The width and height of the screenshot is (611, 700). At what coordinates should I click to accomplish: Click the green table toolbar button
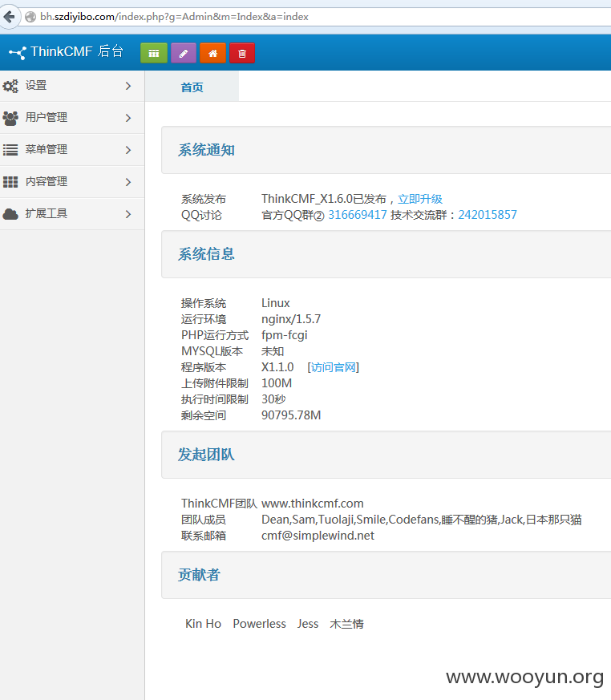click(154, 53)
